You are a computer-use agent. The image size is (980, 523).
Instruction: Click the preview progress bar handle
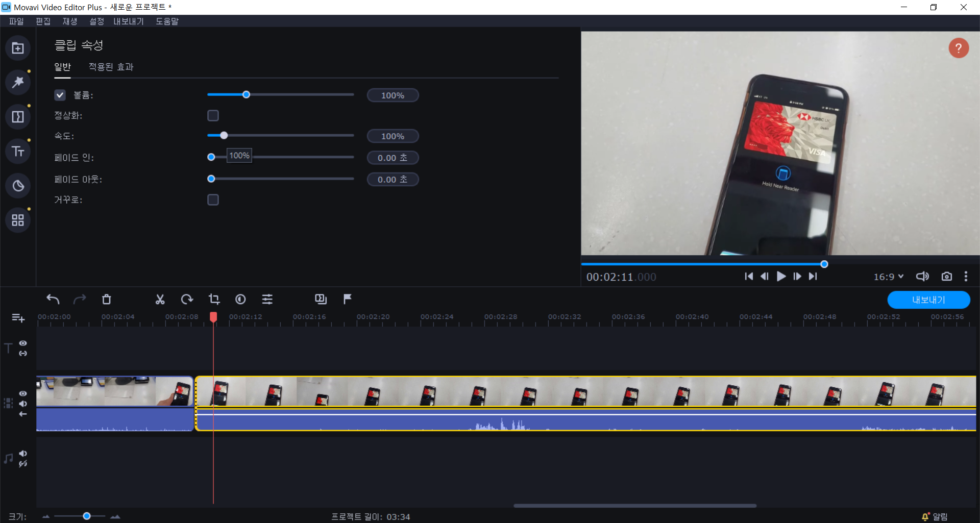(824, 264)
